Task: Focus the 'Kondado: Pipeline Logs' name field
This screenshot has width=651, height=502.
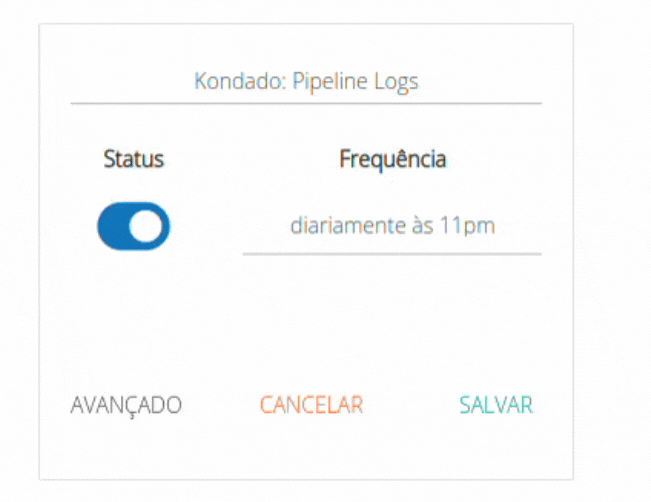Action: pos(306,81)
